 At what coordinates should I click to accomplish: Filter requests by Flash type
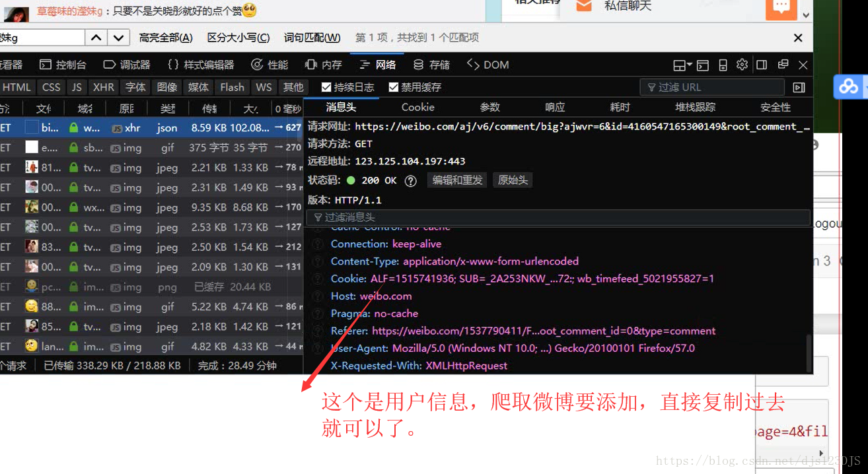232,87
